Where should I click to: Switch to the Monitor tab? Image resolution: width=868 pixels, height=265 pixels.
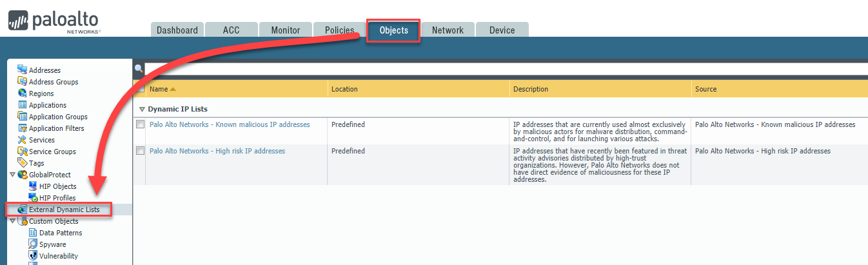pos(286,30)
